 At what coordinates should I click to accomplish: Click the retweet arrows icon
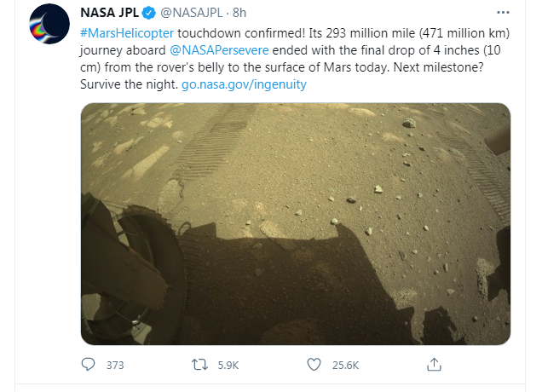pyautogui.click(x=199, y=365)
